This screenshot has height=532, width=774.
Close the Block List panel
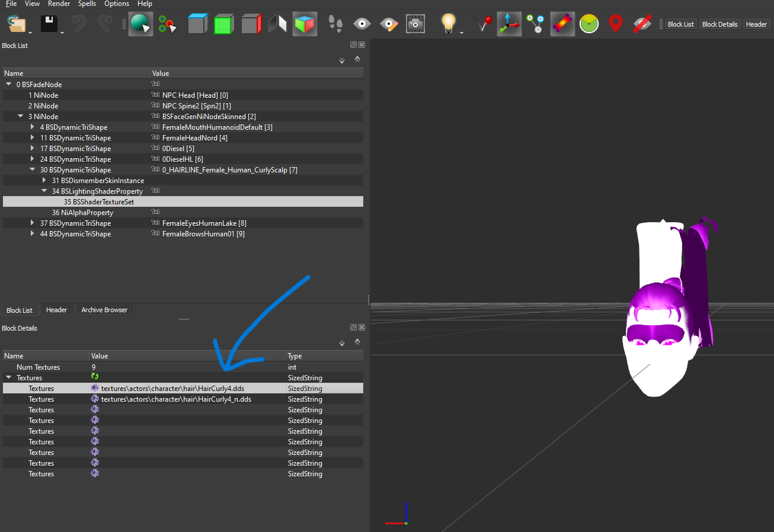pyautogui.click(x=362, y=45)
